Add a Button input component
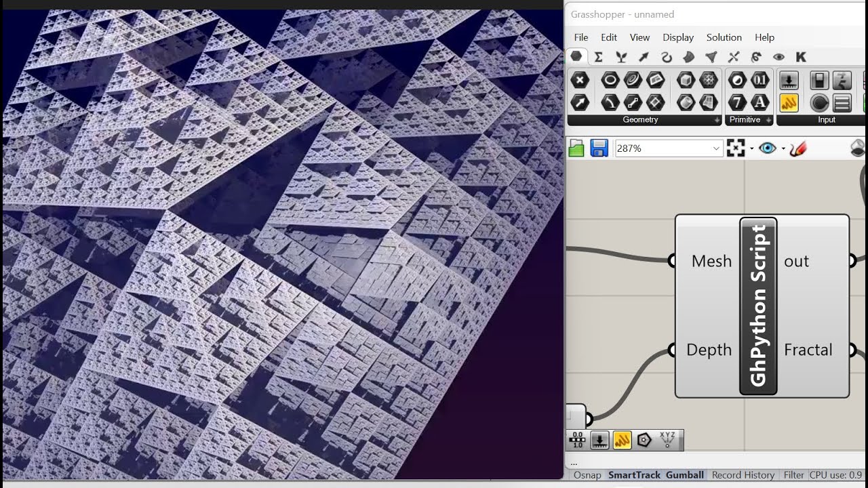868x488 pixels. click(x=820, y=102)
